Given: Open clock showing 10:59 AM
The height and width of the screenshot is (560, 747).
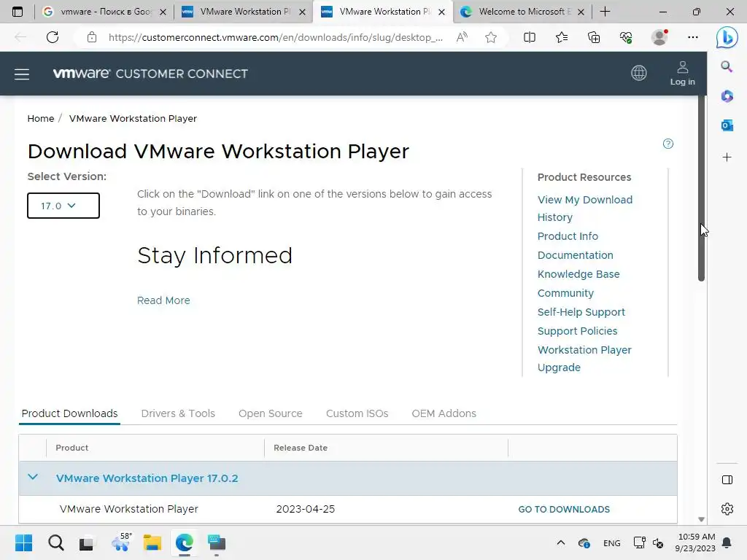Looking at the screenshot, I should point(695,542).
